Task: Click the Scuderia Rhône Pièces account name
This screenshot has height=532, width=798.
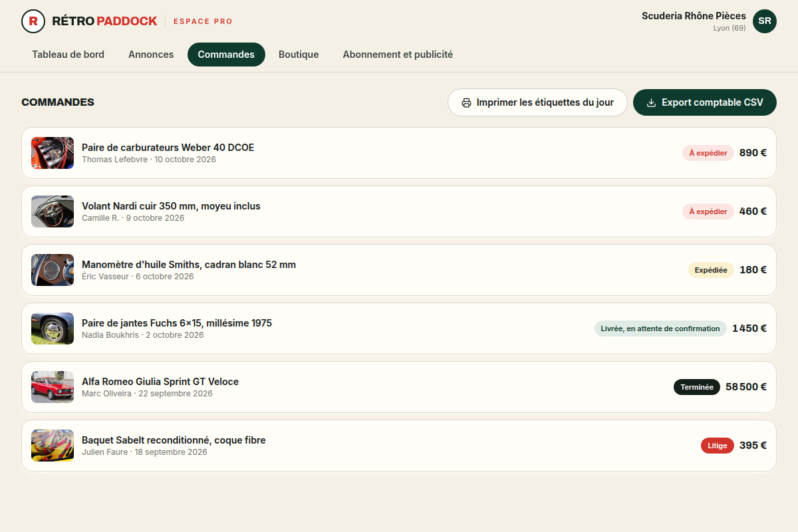Action: [694, 16]
